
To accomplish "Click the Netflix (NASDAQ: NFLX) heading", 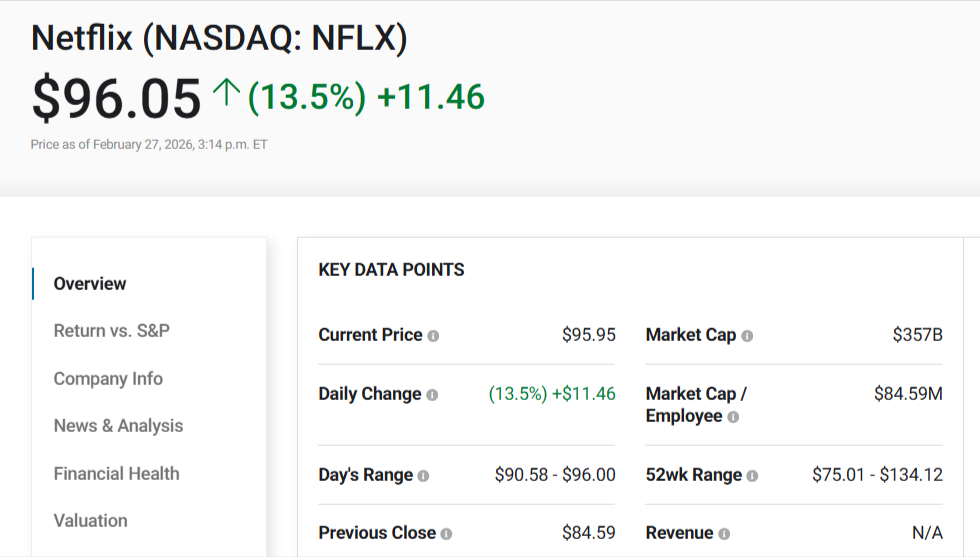I will pyautogui.click(x=219, y=38).
